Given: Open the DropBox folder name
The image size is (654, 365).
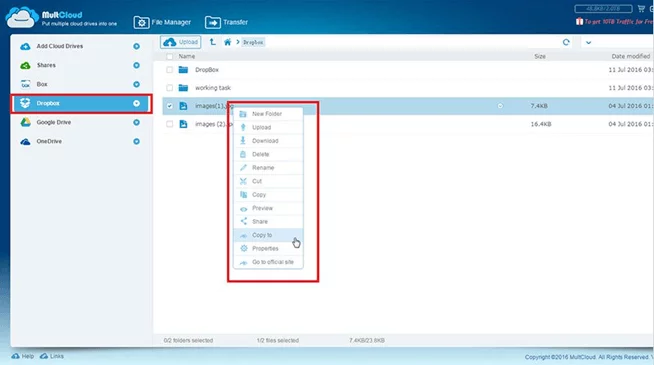Looking at the screenshot, I should click(x=207, y=70).
